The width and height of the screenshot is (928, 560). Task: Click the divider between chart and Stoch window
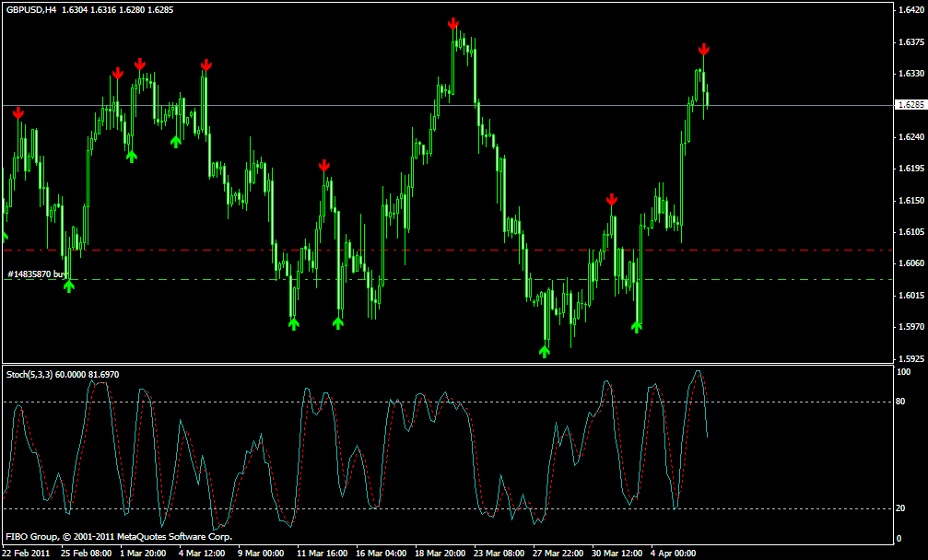[x=448, y=364]
